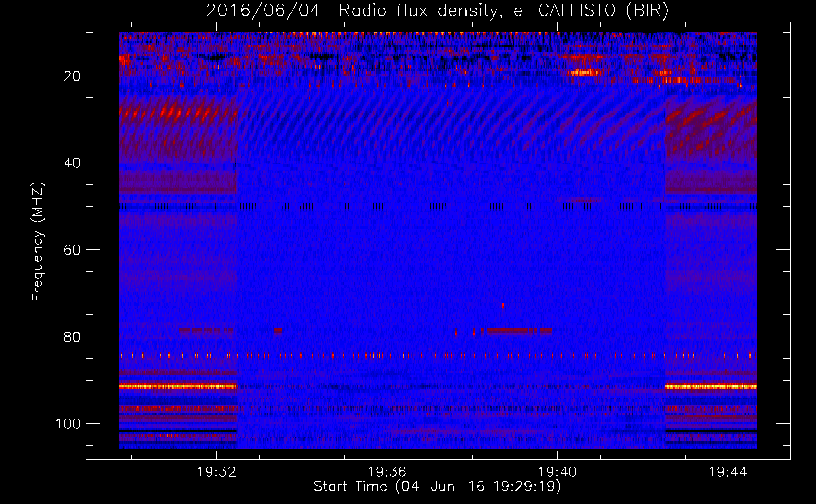Image resolution: width=816 pixels, height=504 pixels.
Task: Click the 'Frequency (MHZ)' axis label
Action: tap(38, 241)
